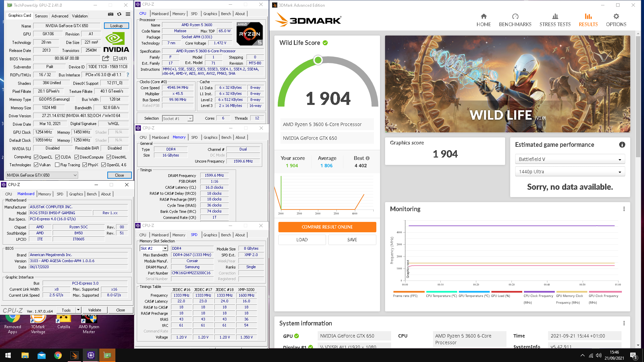The height and width of the screenshot is (362, 644).
Task: Click the Ryzen 5 logo in CPU-Z
Action: point(250,34)
